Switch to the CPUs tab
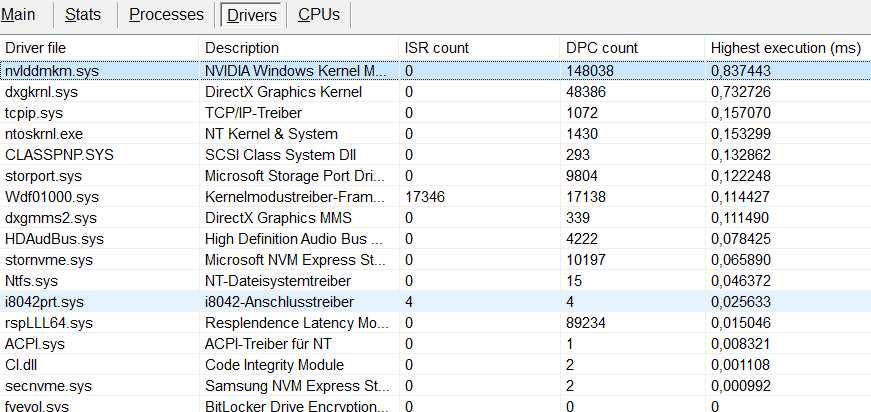This screenshot has width=871, height=412. 319,14
